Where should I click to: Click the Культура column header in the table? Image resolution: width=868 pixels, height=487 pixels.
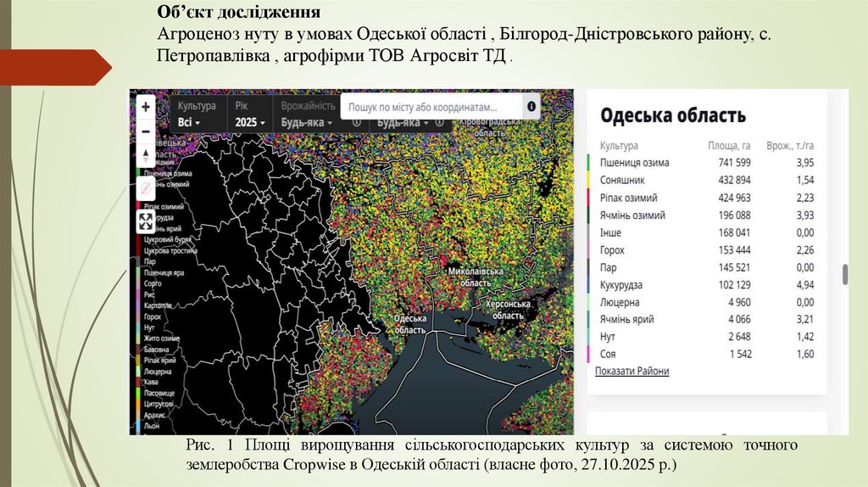tap(619, 146)
